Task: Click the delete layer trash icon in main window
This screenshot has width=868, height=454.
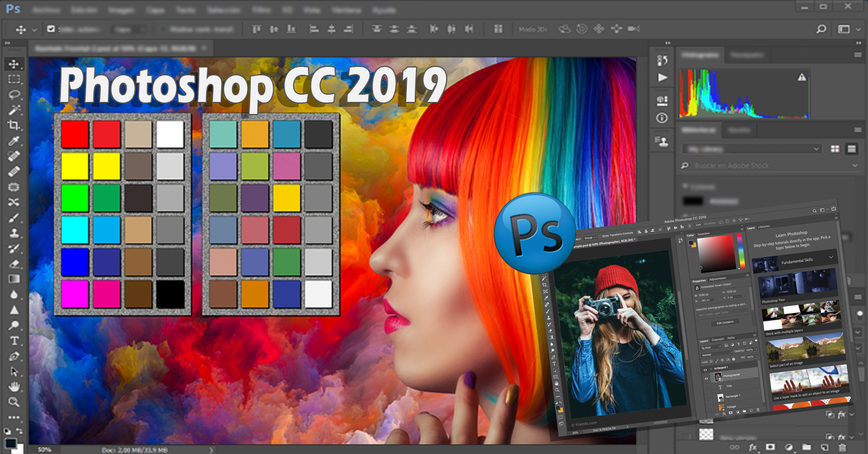Action: [843, 447]
